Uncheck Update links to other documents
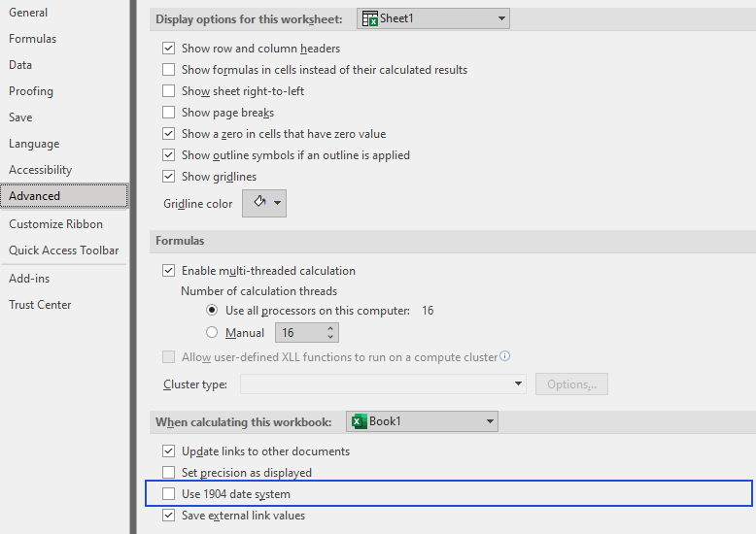 [168, 451]
